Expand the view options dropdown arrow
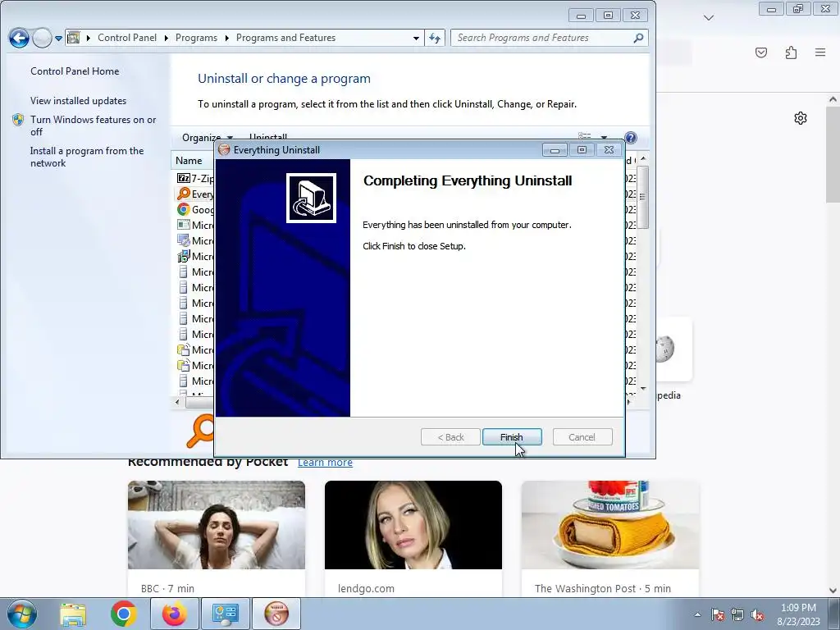Screen dimensions: 840x630 [x=605, y=137]
